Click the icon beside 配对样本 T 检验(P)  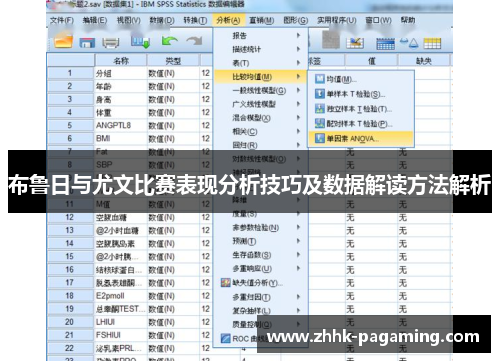pyautogui.click(x=320, y=124)
